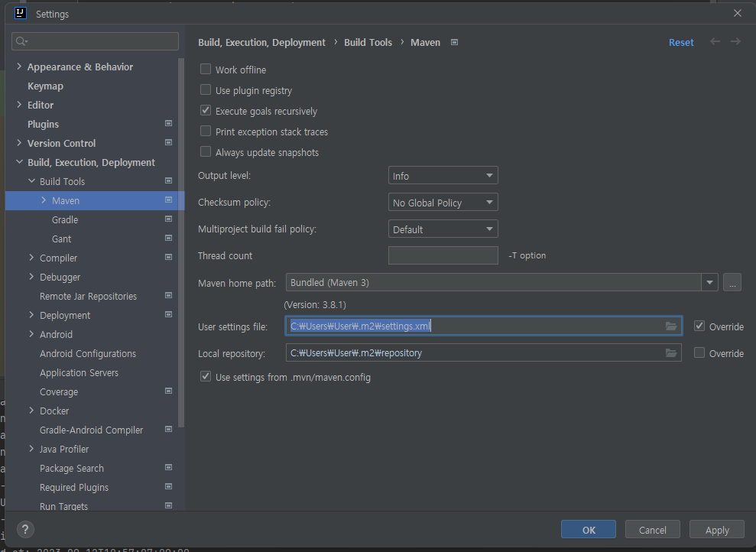Uncheck Use settings from .mvn/maven.config

[x=206, y=376]
